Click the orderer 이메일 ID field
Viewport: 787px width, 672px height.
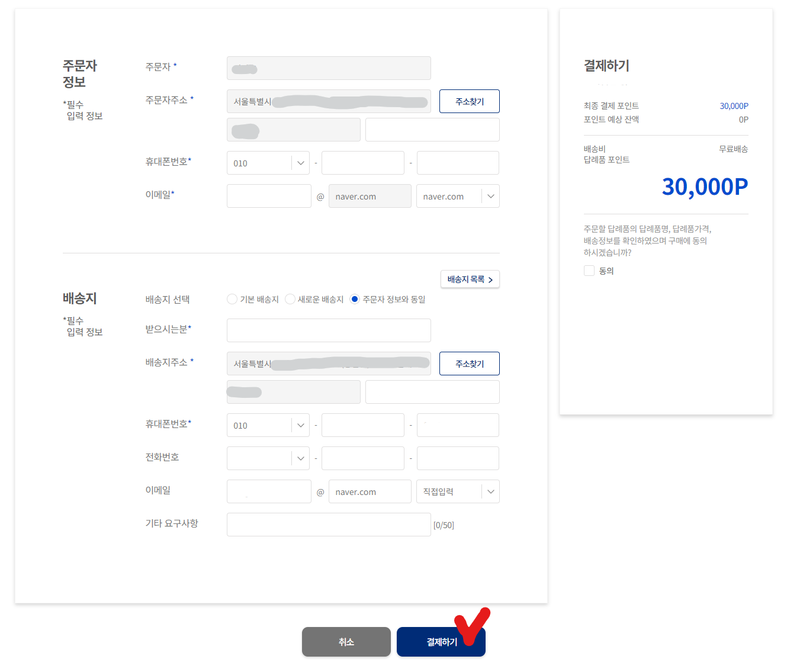point(269,196)
